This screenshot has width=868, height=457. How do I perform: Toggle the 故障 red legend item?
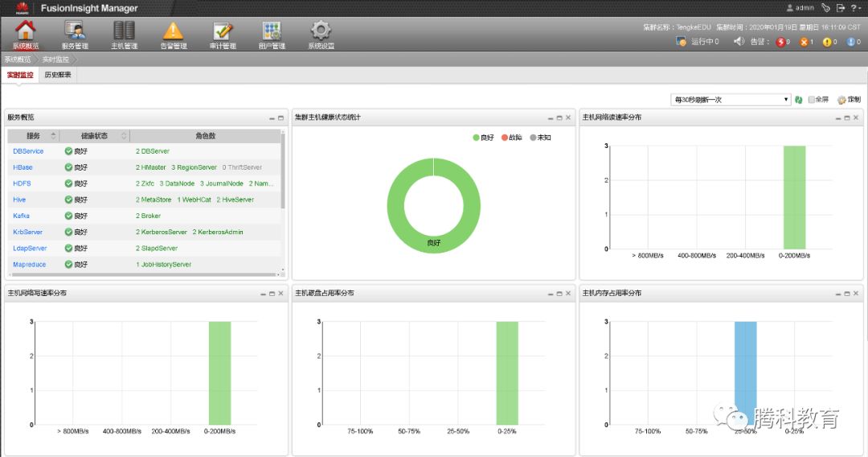[511, 138]
